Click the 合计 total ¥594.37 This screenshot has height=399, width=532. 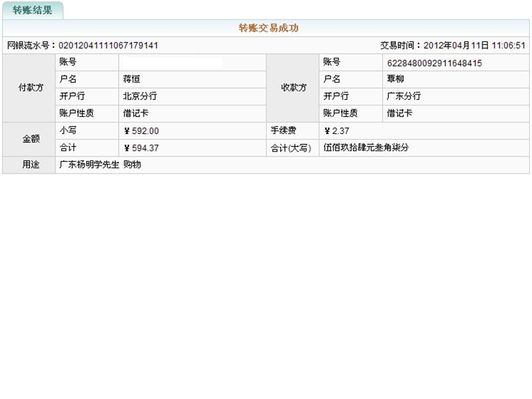141,148
